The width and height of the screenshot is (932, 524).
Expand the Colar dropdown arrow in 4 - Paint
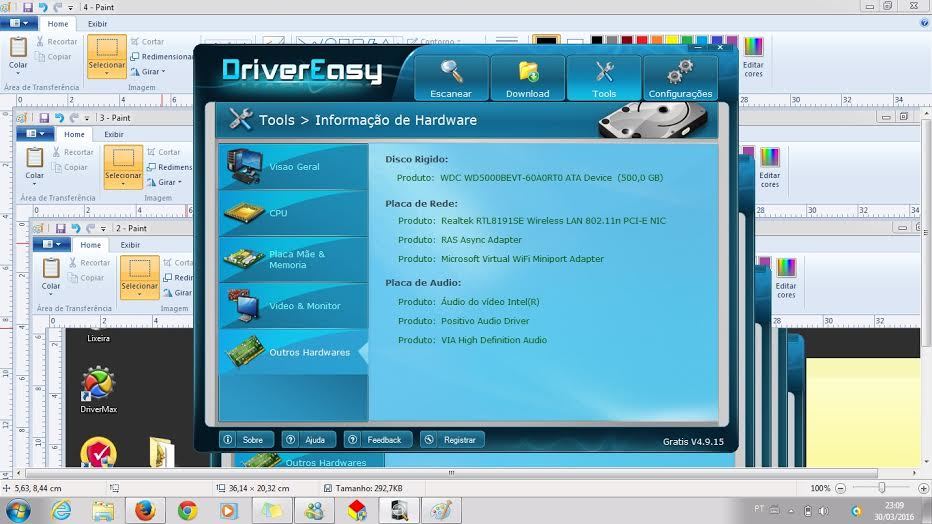pos(18,73)
